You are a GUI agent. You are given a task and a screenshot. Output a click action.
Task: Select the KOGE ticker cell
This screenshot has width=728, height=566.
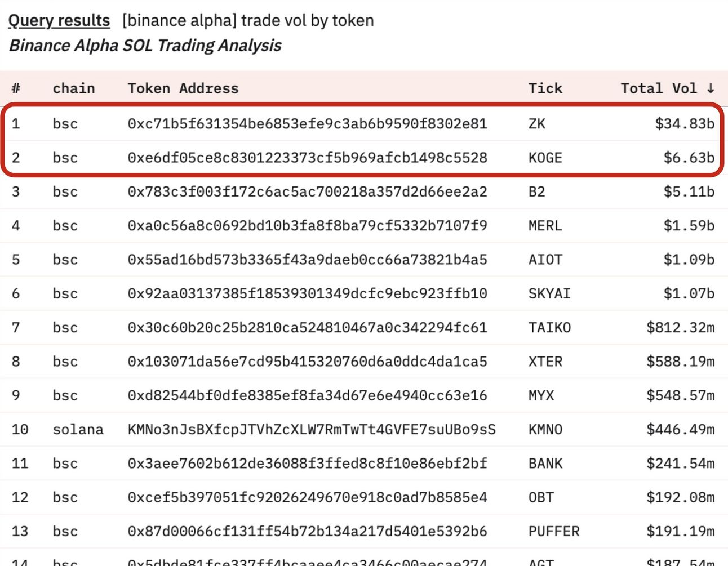(x=545, y=158)
